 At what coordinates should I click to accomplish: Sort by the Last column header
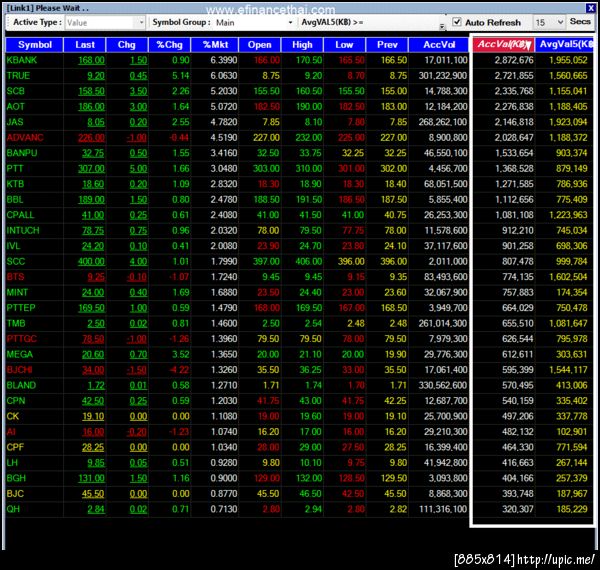tap(85, 45)
